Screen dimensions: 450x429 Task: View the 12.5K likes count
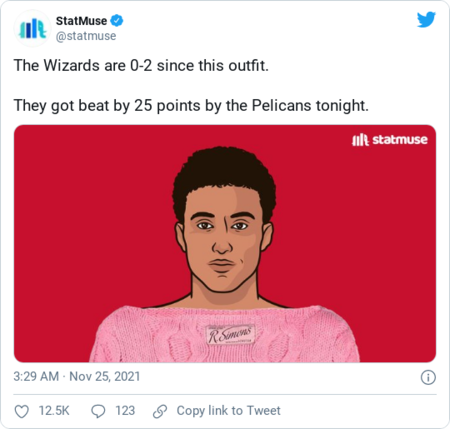click(x=54, y=411)
